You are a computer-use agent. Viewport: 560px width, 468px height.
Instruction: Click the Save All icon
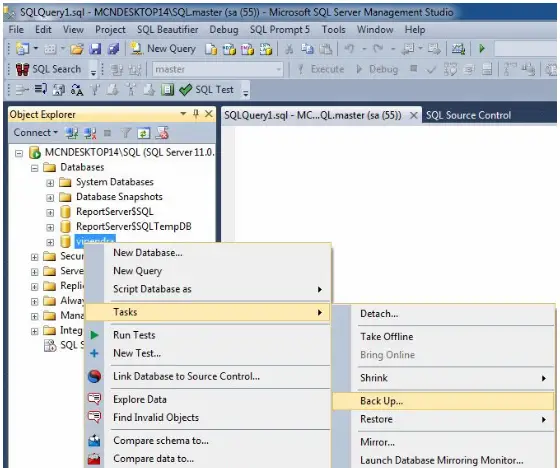pos(114,49)
